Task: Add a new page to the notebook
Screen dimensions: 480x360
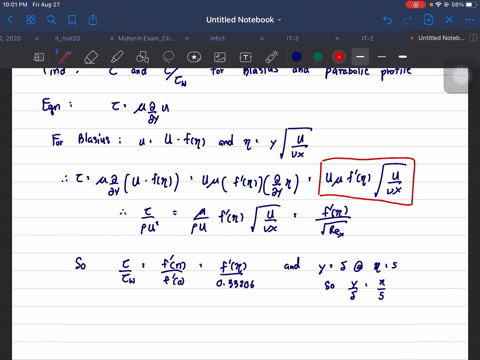Action: [428, 20]
